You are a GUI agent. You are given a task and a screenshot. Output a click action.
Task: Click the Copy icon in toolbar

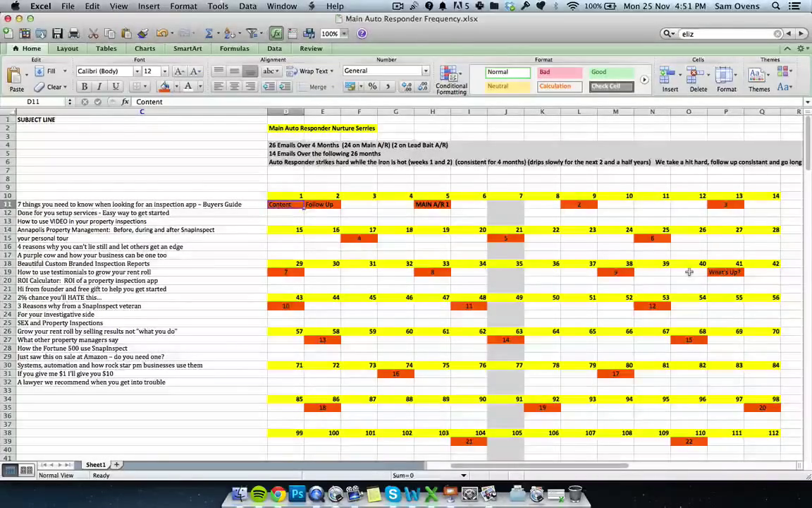[110, 34]
